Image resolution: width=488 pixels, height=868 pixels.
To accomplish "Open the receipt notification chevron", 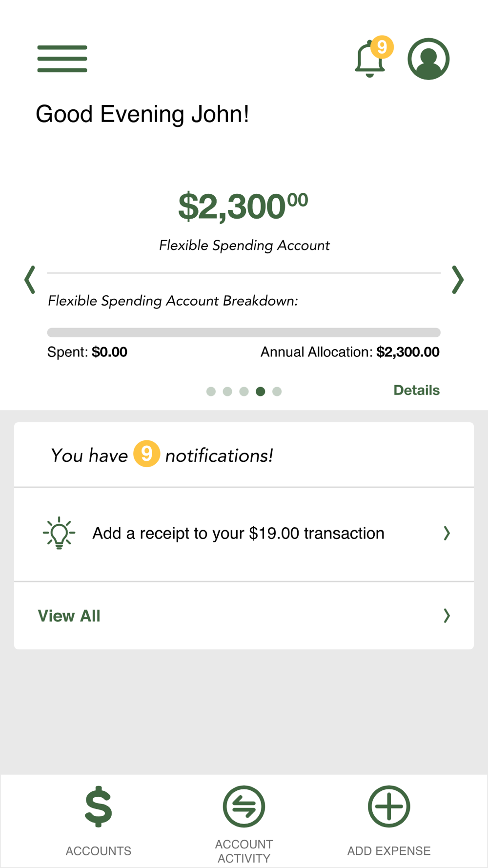I will pos(447,533).
